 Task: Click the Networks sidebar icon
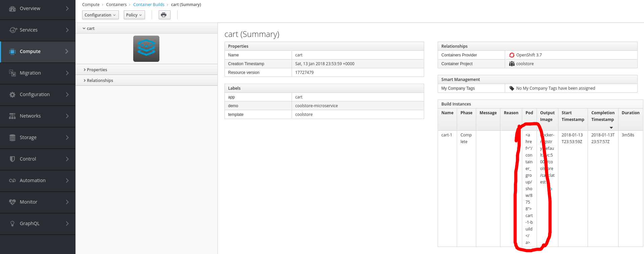(12, 116)
